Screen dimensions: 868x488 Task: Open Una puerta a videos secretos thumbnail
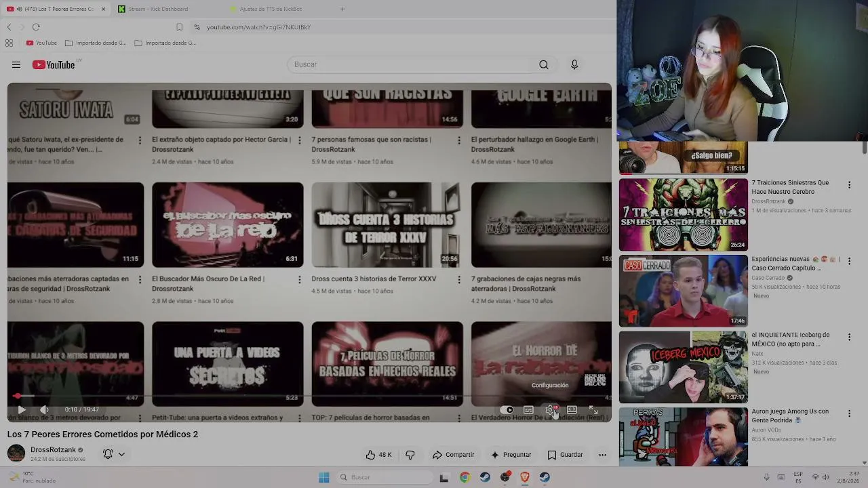[228, 364]
